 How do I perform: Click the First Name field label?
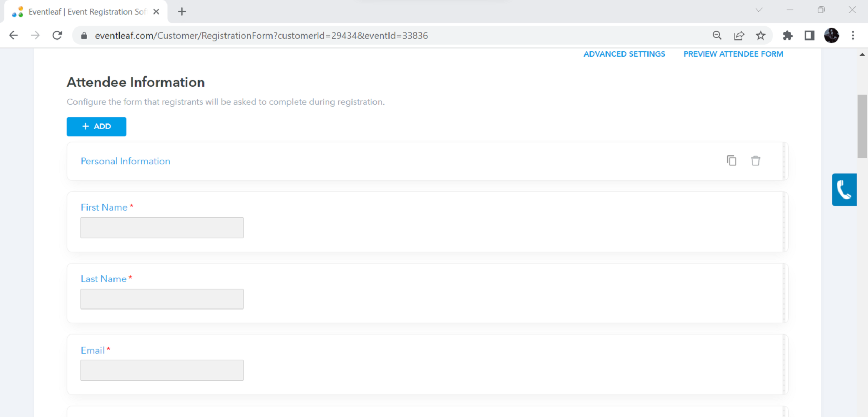(x=104, y=207)
